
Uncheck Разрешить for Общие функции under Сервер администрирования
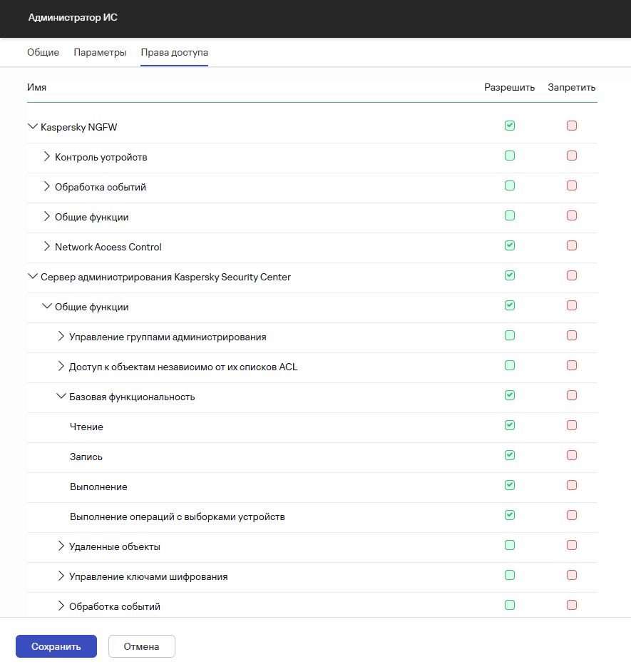510,305
